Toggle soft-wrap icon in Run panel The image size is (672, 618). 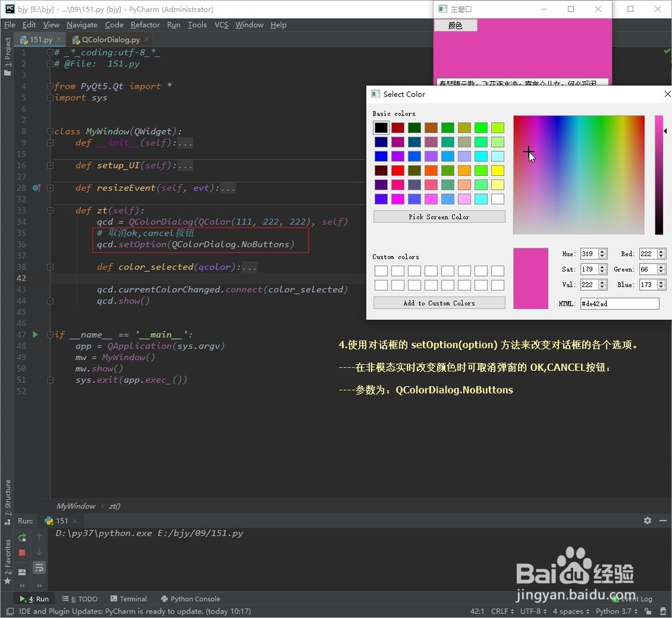point(39,568)
